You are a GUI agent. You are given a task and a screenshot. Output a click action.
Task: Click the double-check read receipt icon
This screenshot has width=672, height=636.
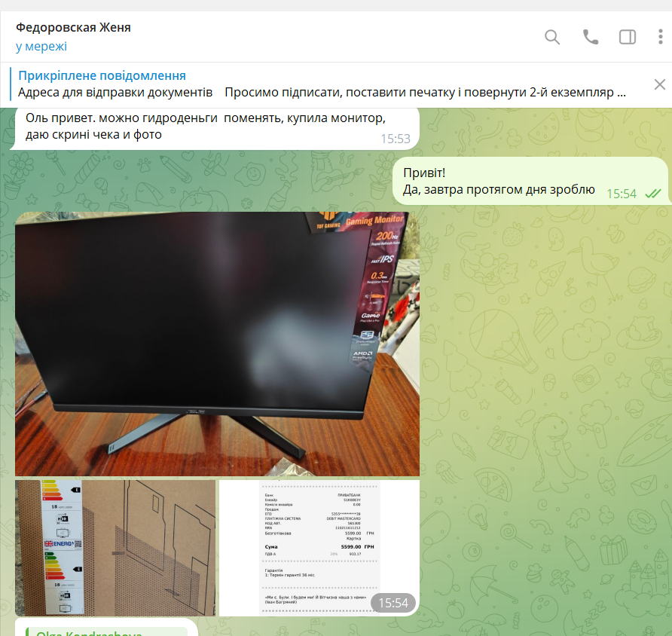[653, 194]
